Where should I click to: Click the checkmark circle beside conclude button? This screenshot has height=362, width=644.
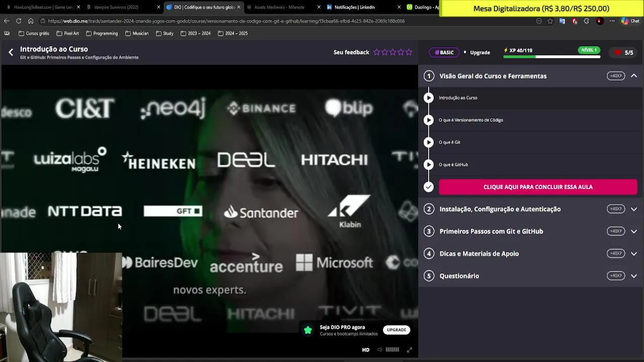click(x=429, y=187)
